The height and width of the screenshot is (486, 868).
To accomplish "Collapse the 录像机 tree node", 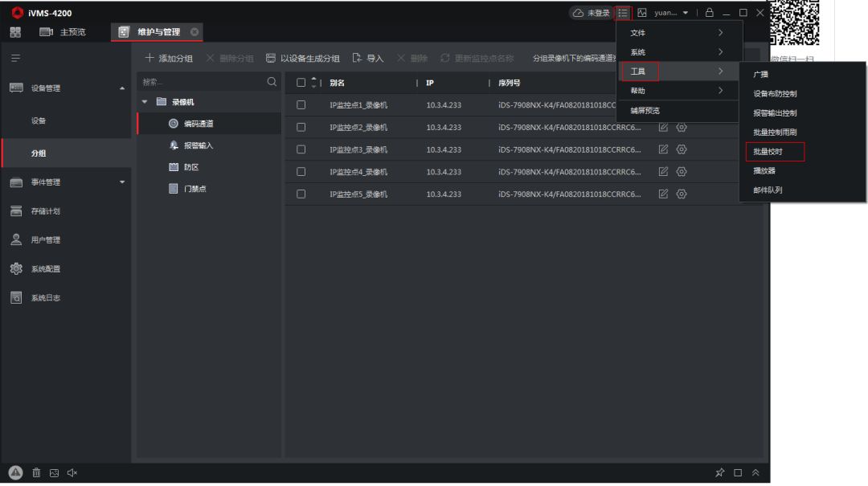I will coord(145,102).
